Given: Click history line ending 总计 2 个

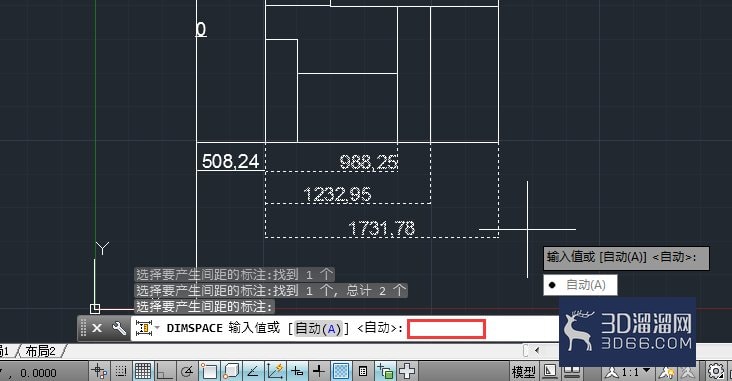Looking at the screenshot, I should coord(271,290).
